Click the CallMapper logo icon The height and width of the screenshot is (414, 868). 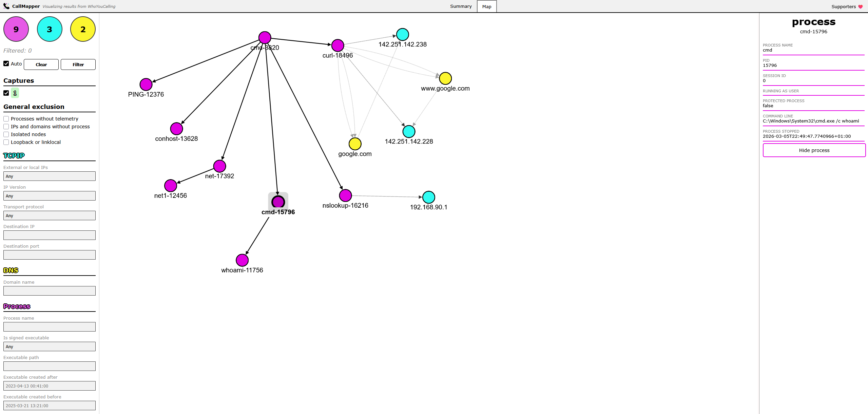[x=6, y=6]
